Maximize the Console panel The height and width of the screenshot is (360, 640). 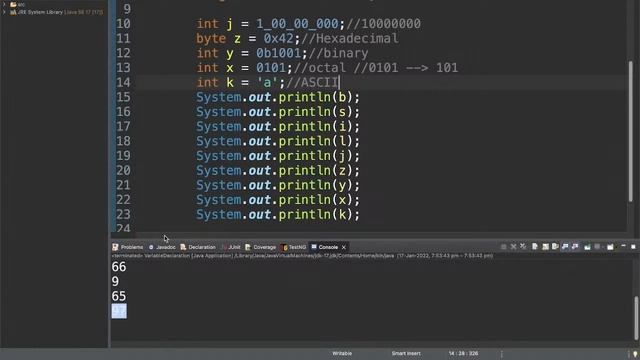(x=633, y=247)
